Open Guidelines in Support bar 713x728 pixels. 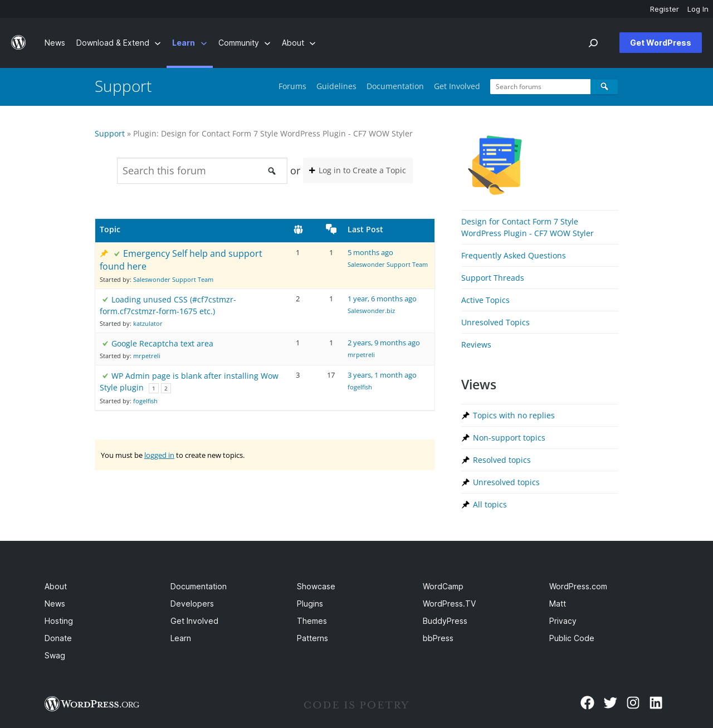(x=336, y=86)
